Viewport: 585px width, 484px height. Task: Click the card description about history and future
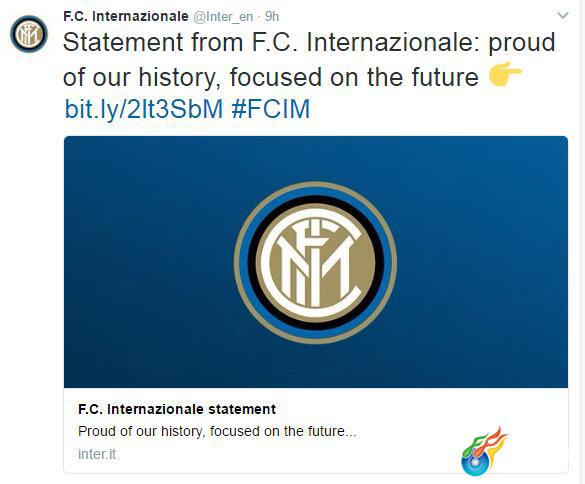point(217,431)
